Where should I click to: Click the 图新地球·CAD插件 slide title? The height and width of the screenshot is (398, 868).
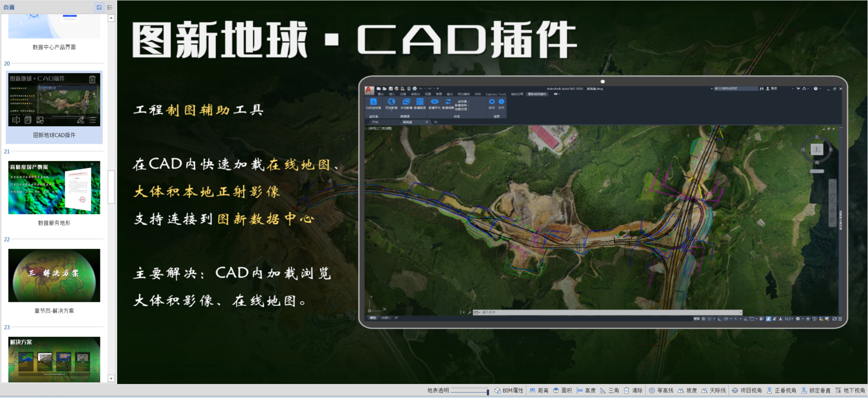(x=355, y=40)
